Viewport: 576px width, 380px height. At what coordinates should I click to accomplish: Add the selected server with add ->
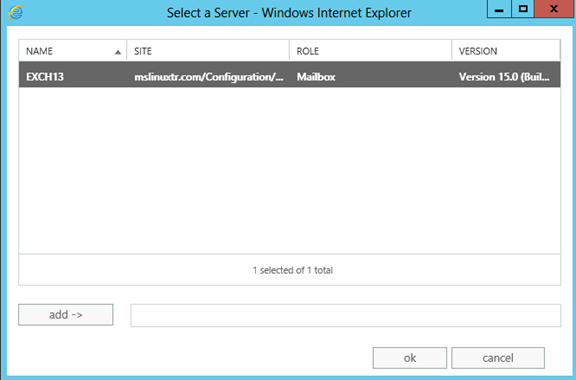[66, 315]
